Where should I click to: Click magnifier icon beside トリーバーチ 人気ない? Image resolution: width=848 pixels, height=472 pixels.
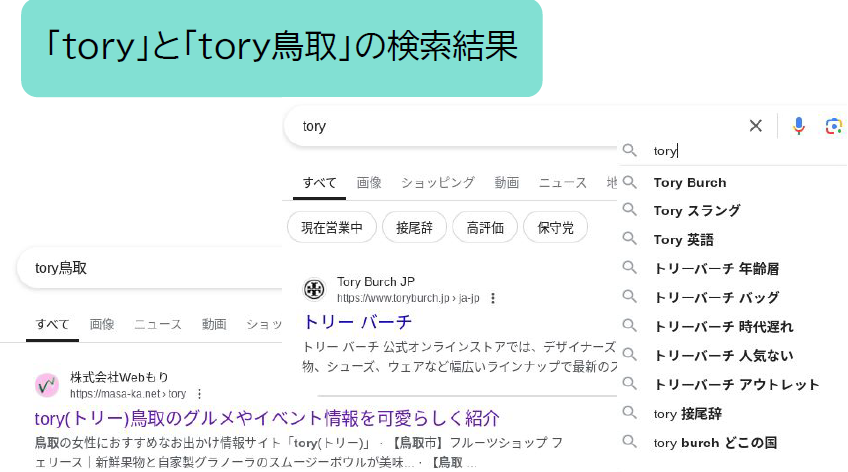(629, 355)
